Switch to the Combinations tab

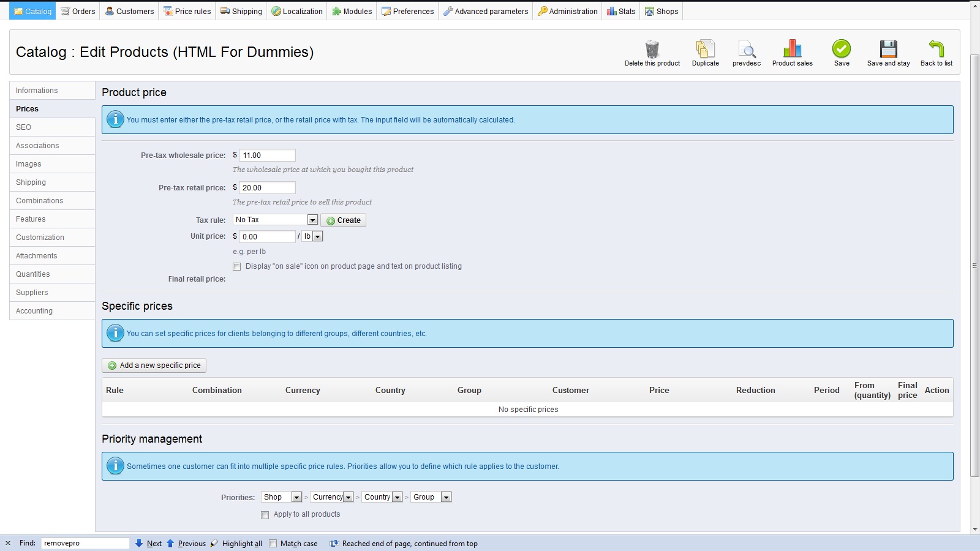pos(40,201)
